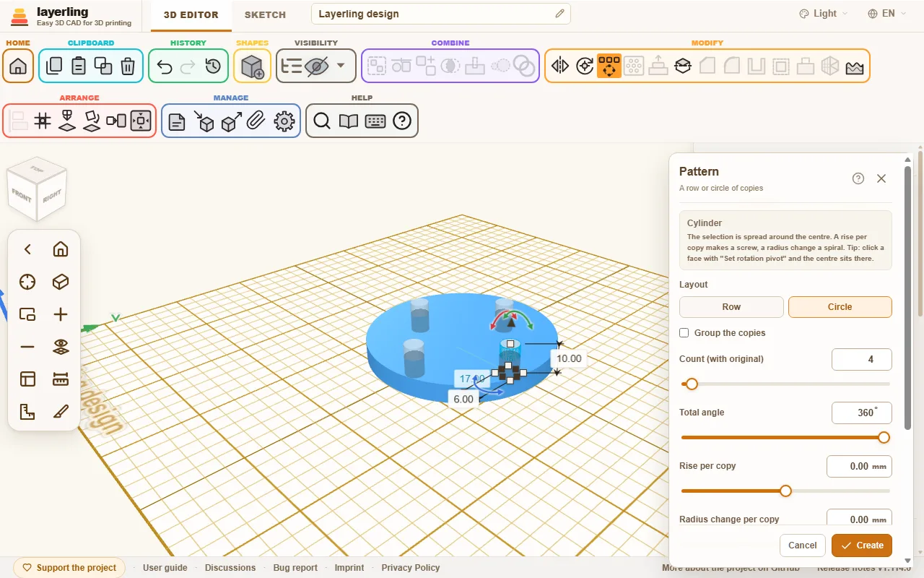Collapse the view panel with the chevron
Viewport: 924px width, 578px height.
click(x=27, y=249)
